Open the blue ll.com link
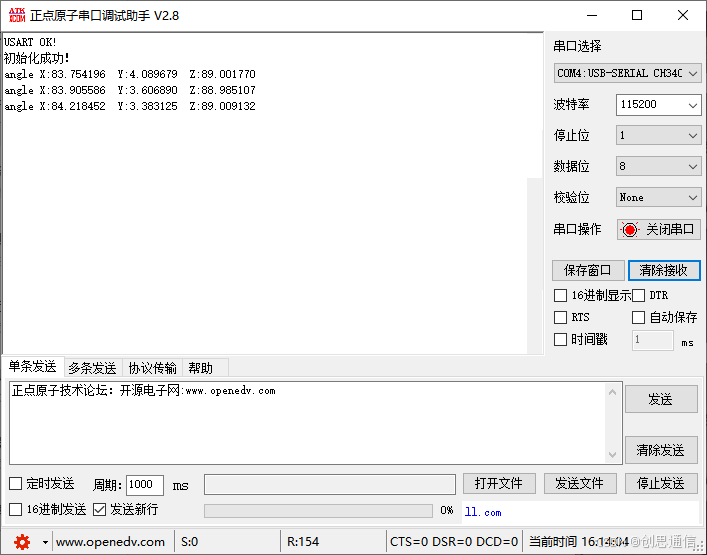 [x=483, y=512]
